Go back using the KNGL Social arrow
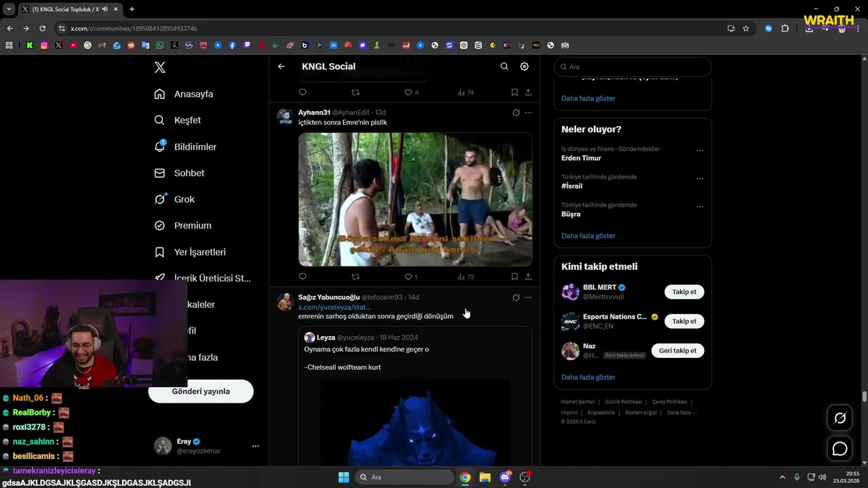The width and height of the screenshot is (868, 488). 281,66
